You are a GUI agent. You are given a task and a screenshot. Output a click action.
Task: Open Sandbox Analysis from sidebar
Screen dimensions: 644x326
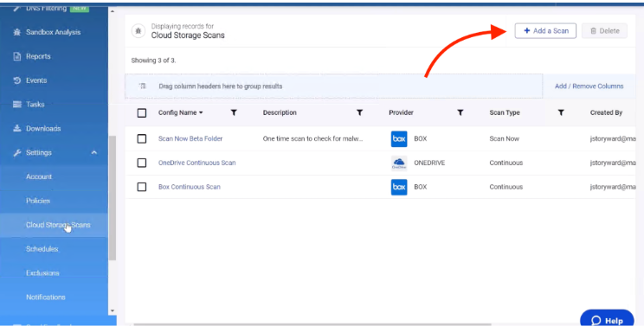coord(54,32)
